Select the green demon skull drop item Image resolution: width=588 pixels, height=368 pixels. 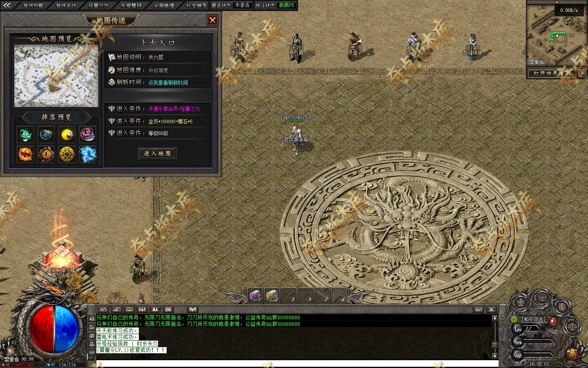click(25, 135)
